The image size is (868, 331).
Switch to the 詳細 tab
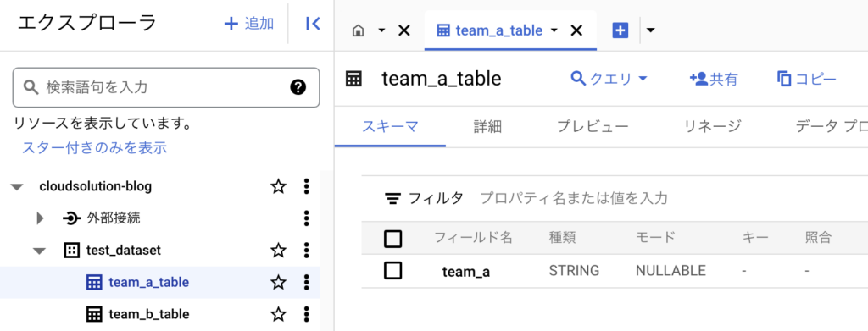pos(487,126)
